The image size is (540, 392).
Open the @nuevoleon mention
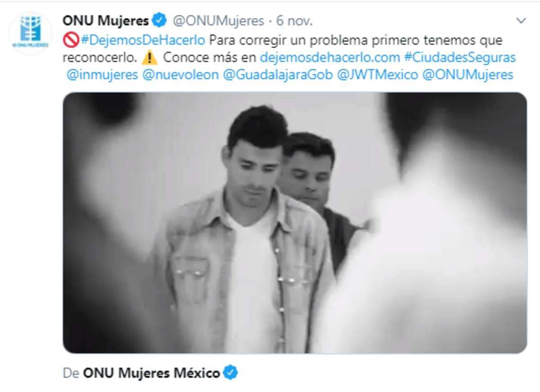click(x=180, y=75)
